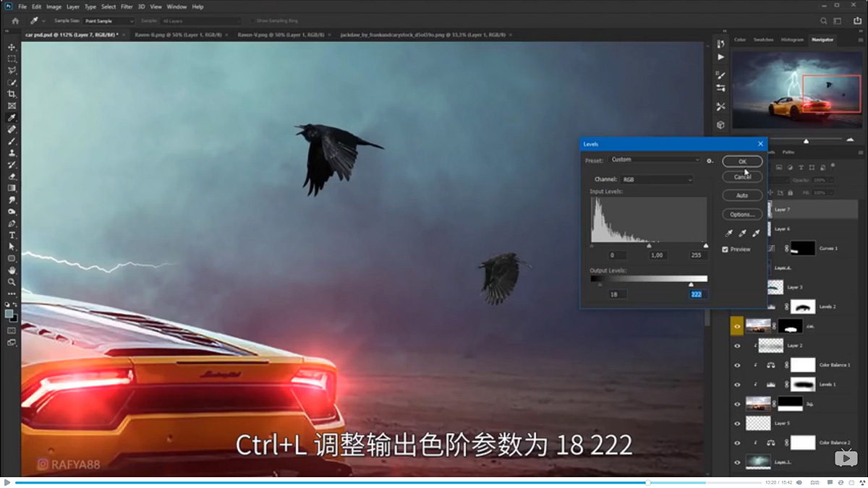
Task: Click Options button in Levels dialog
Action: click(x=741, y=214)
